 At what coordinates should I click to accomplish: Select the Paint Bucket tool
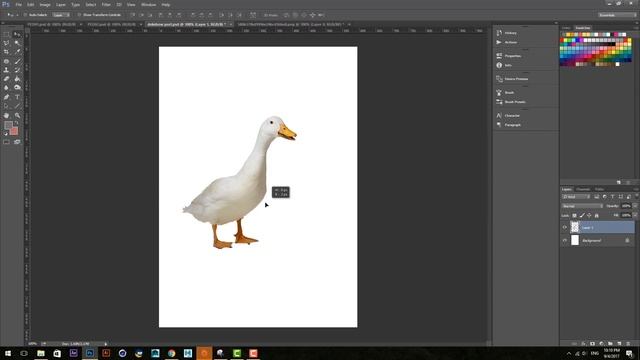tap(17, 79)
